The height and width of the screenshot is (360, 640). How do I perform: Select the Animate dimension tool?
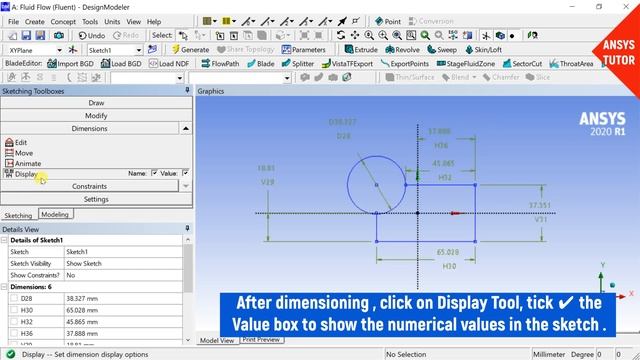pyautogui.click(x=23, y=163)
